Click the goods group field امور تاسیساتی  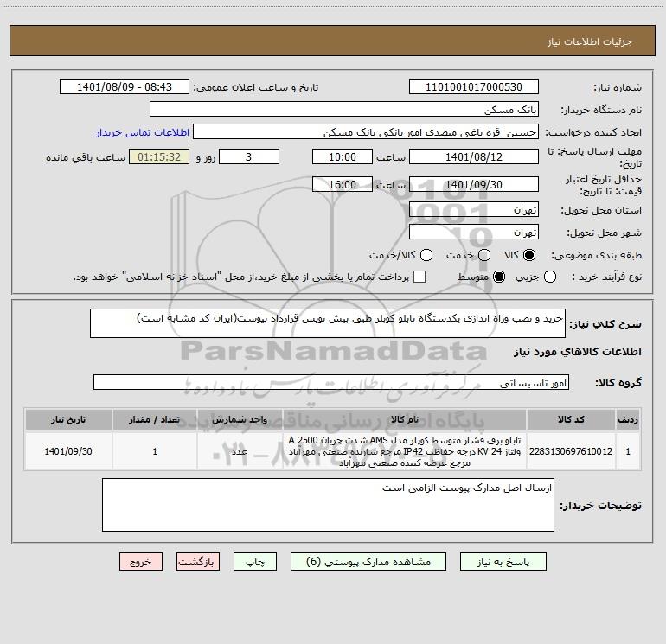click(331, 382)
